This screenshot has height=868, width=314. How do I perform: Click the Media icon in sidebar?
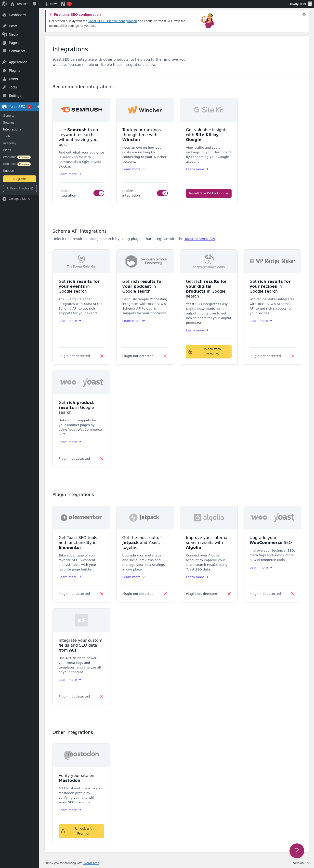[x=4, y=34]
